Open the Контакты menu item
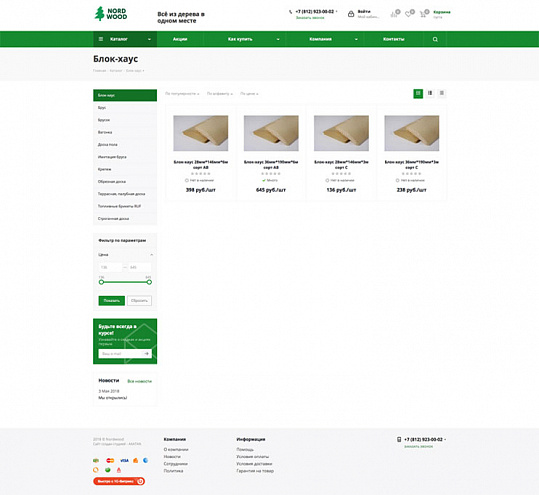539x495 pixels. [394, 39]
